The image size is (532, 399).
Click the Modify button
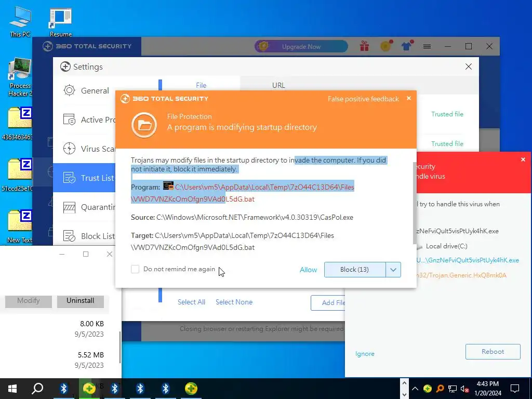(x=29, y=301)
